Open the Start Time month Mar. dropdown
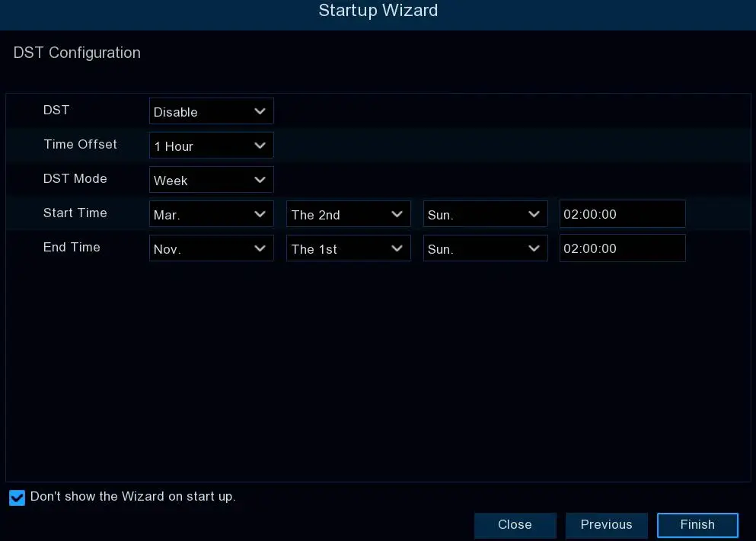This screenshot has width=756, height=541. click(211, 214)
